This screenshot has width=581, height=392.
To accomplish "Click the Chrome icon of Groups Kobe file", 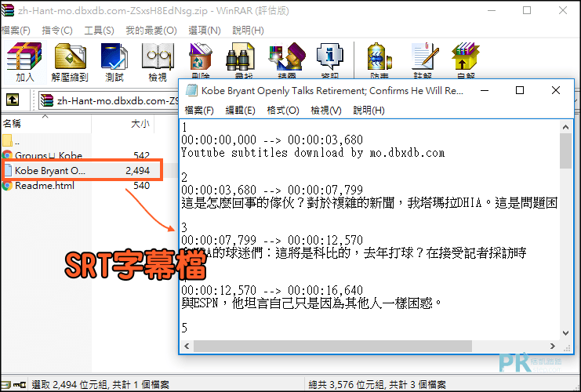I will click(x=7, y=155).
